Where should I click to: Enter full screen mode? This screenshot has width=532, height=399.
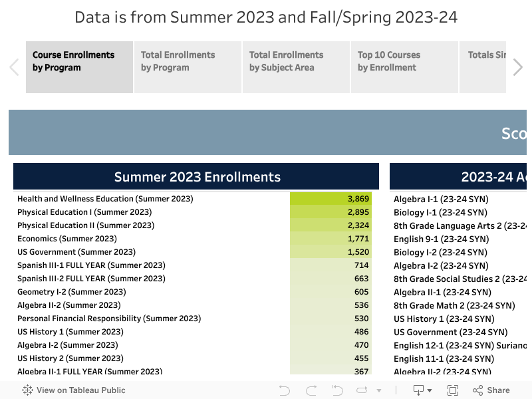pos(453,390)
